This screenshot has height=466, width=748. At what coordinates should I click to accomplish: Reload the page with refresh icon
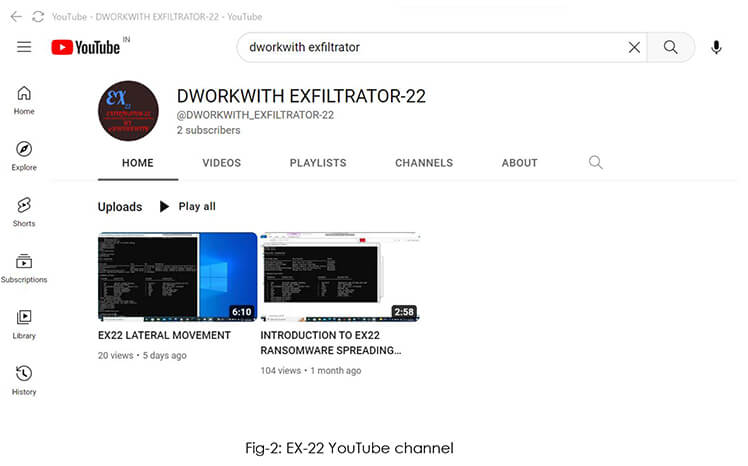click(x=38, y=17)
